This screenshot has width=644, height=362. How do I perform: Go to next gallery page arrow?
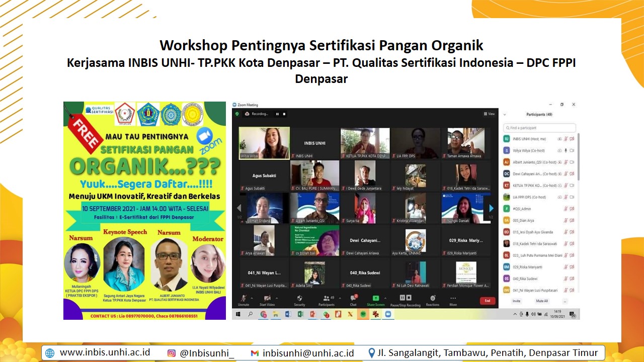point(491,208)
